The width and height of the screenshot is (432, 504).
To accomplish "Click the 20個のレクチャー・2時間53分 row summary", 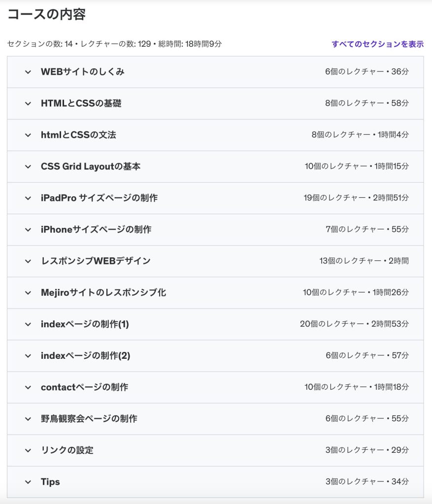I will (354, 324).
